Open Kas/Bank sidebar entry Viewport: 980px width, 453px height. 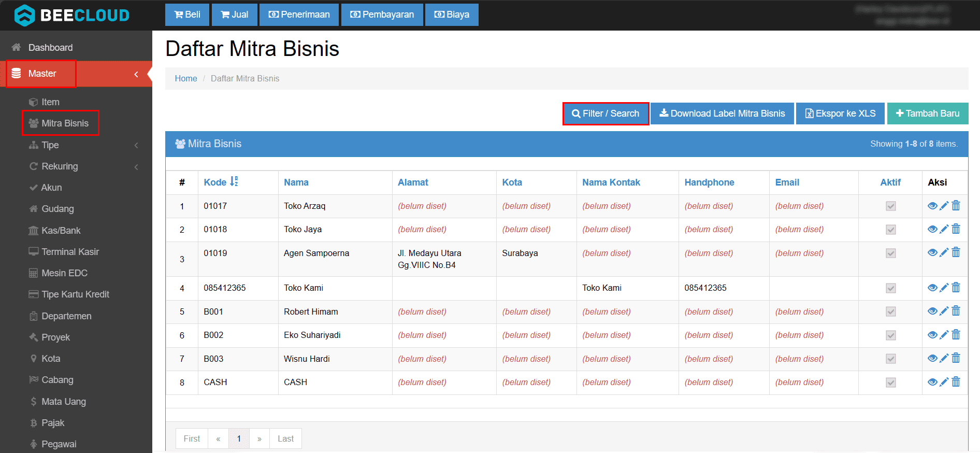(61, 231)
